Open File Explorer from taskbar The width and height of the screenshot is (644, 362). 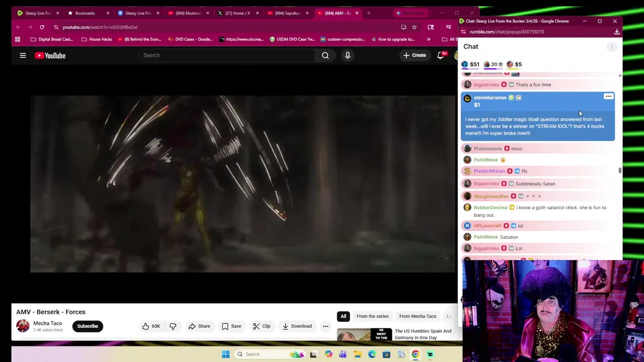(357, 354)
